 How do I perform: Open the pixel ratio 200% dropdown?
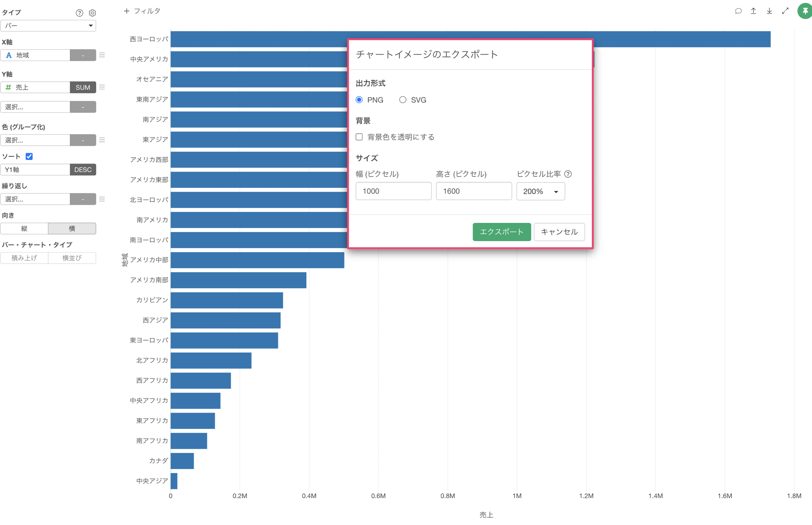pyautogui.click(x=540, y=191)
